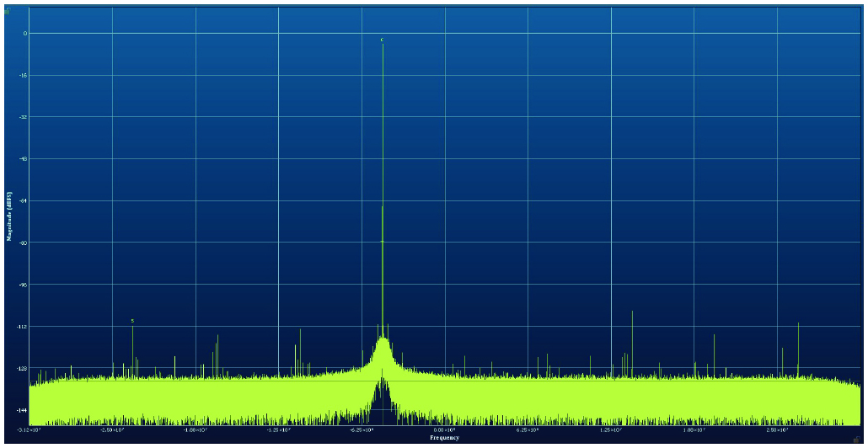Click the -1.88×10⁷ frequency tick label
The width and height of the screenshot is (868, 448).
coord(196,429)
